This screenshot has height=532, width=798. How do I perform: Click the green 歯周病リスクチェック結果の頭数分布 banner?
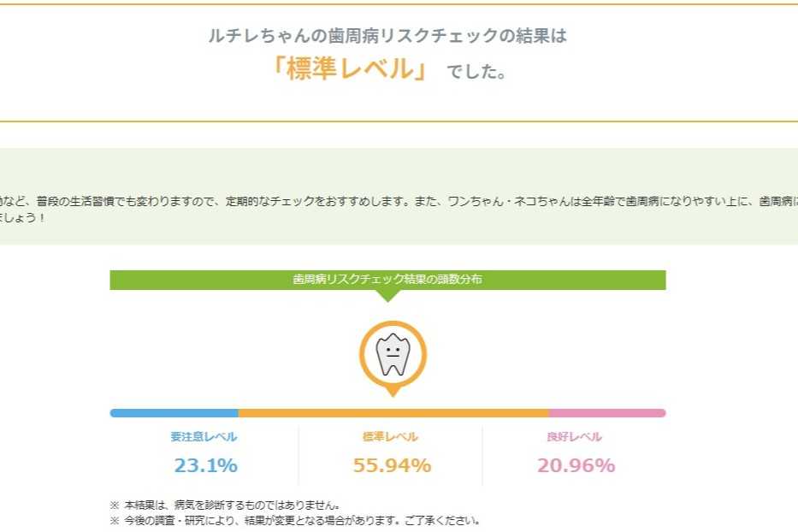point(387,280)
